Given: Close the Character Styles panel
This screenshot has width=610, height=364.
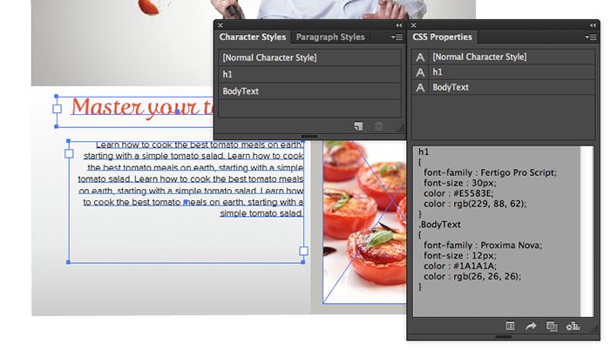Looking at the screenshot, I should [x=220, y=25].
